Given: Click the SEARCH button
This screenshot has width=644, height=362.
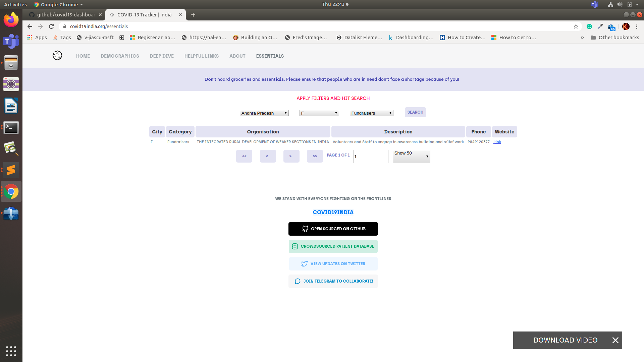Looking at the screenshot, I should click(415, 112).
